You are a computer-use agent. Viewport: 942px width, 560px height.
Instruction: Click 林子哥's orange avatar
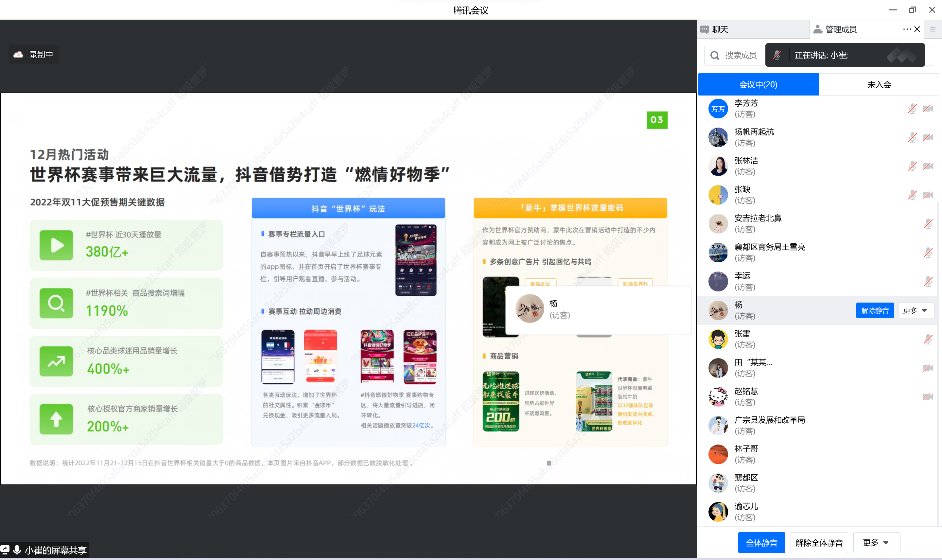[x=718, y=454]
